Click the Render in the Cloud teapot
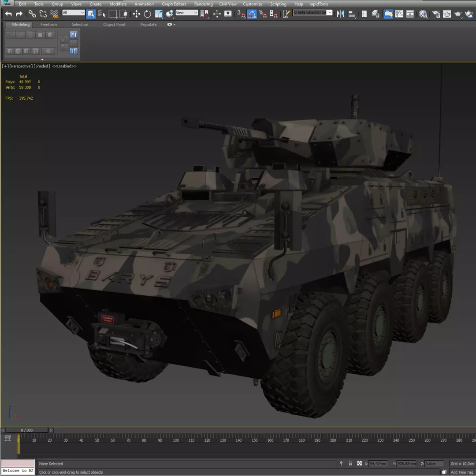The image size is (476, 476). (x=469, y=14)
